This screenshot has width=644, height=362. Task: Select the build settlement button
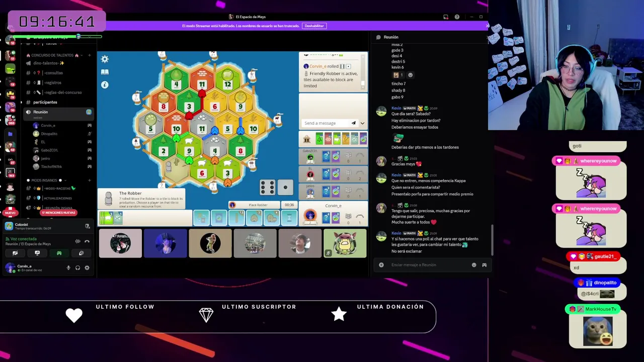click(x=254, y=217)
